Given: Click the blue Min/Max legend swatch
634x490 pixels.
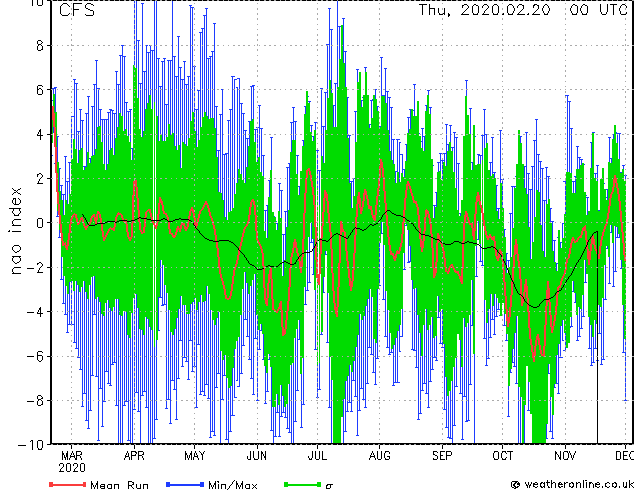Looking at the screenshot, I should (x=185, y=484).
